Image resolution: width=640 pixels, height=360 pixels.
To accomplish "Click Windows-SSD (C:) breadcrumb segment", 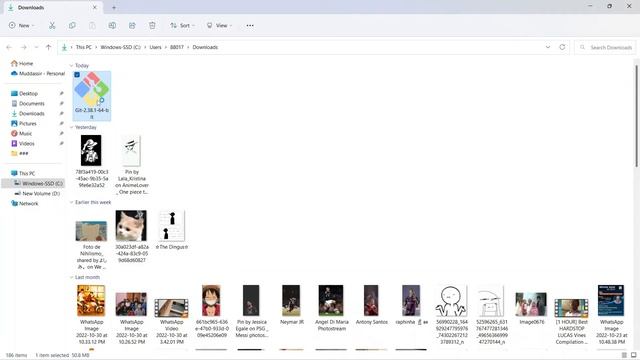I will 120,47.
